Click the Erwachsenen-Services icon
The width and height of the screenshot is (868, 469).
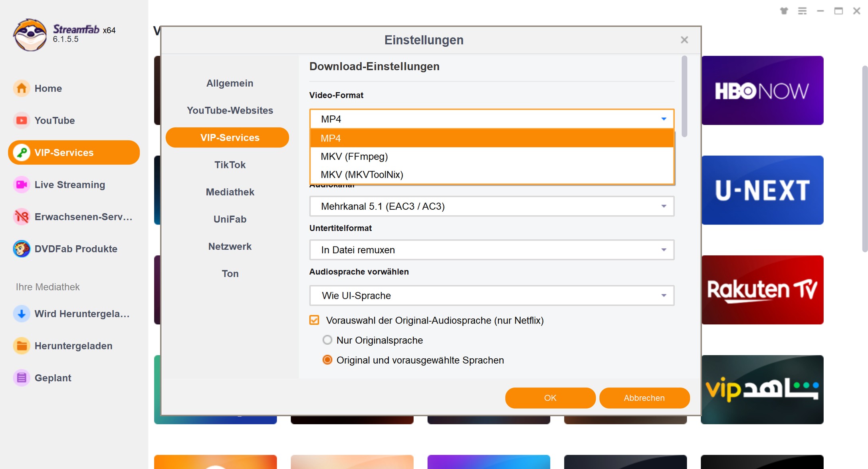[22, 217]
